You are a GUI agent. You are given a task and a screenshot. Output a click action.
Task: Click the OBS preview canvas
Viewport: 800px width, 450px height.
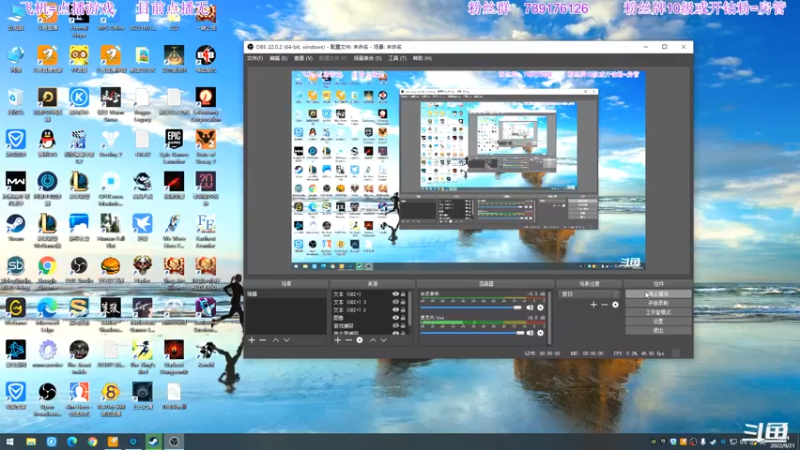pos(468,170)
